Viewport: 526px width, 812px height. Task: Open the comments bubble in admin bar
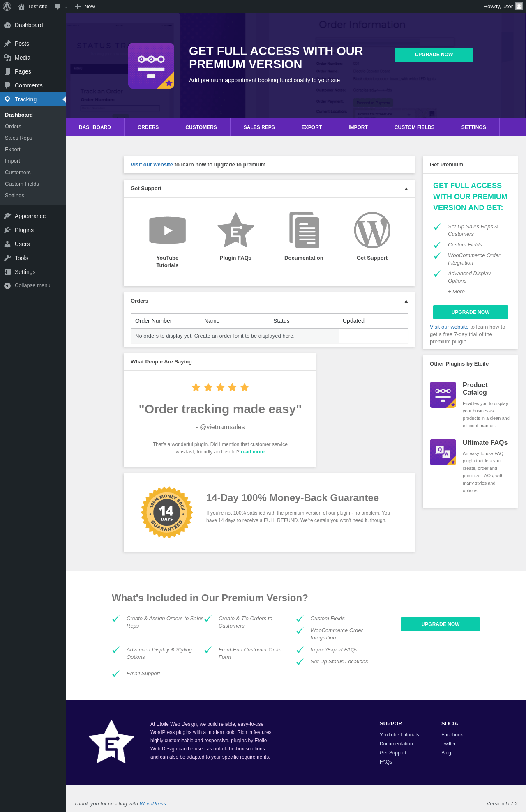click(x=58, y=7)
